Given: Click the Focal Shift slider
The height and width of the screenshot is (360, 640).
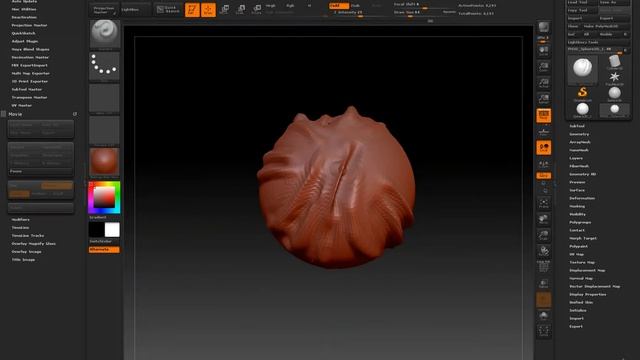Looking at the screenshot, I should [417, 5].
